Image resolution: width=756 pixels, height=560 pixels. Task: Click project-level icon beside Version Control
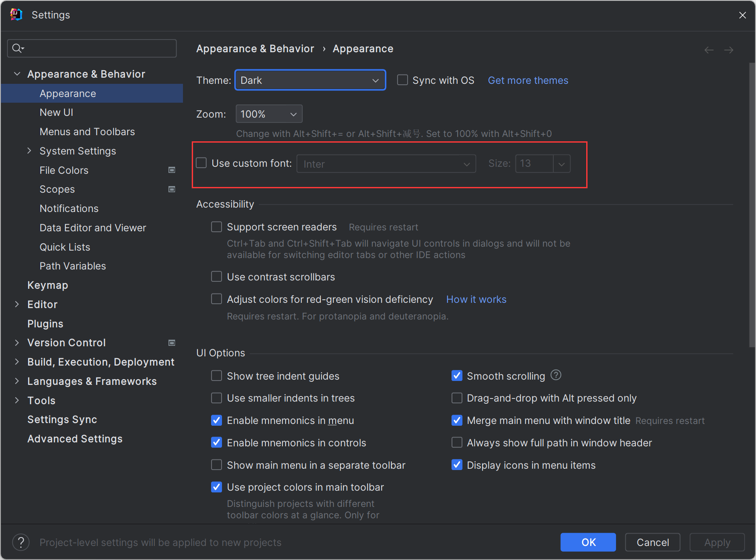[172, 343]
